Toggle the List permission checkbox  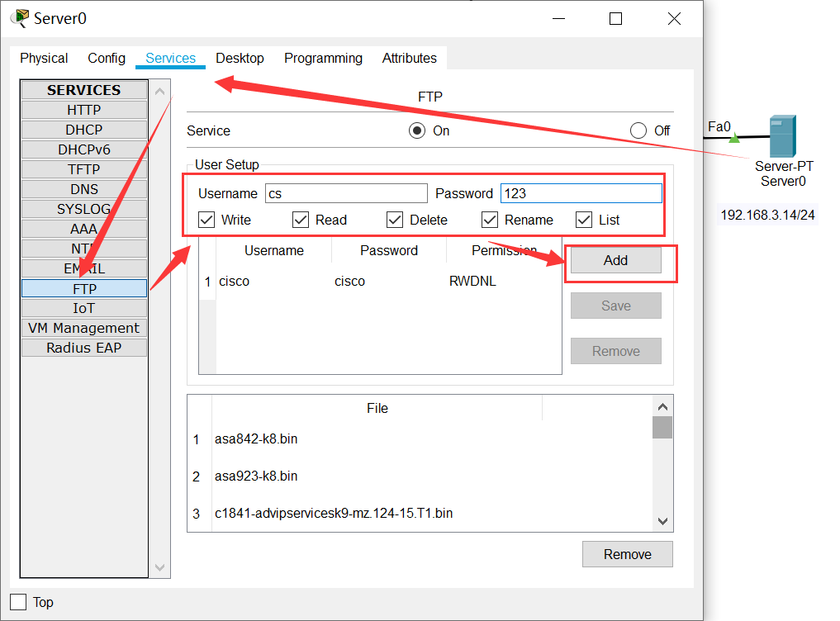(584, 220)
